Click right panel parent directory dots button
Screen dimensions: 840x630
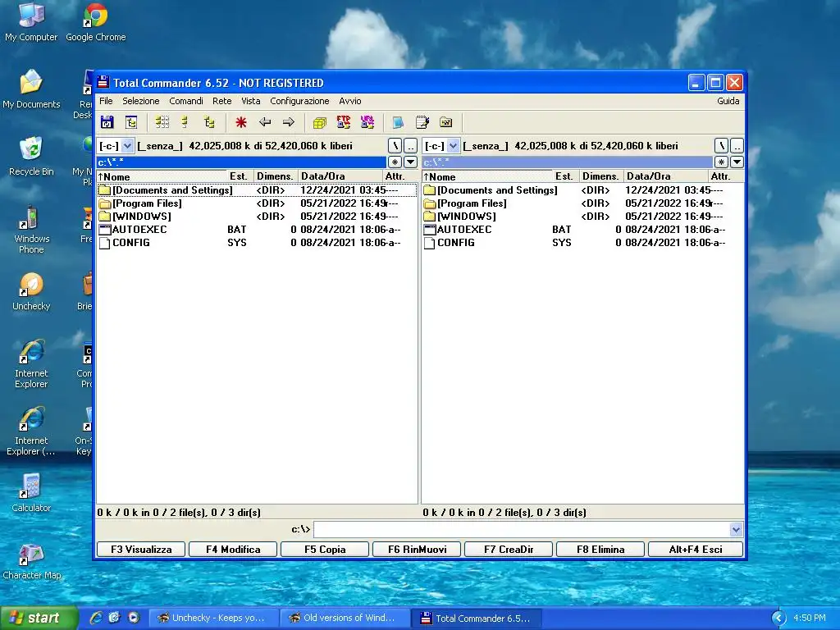(x=737, y=146)
